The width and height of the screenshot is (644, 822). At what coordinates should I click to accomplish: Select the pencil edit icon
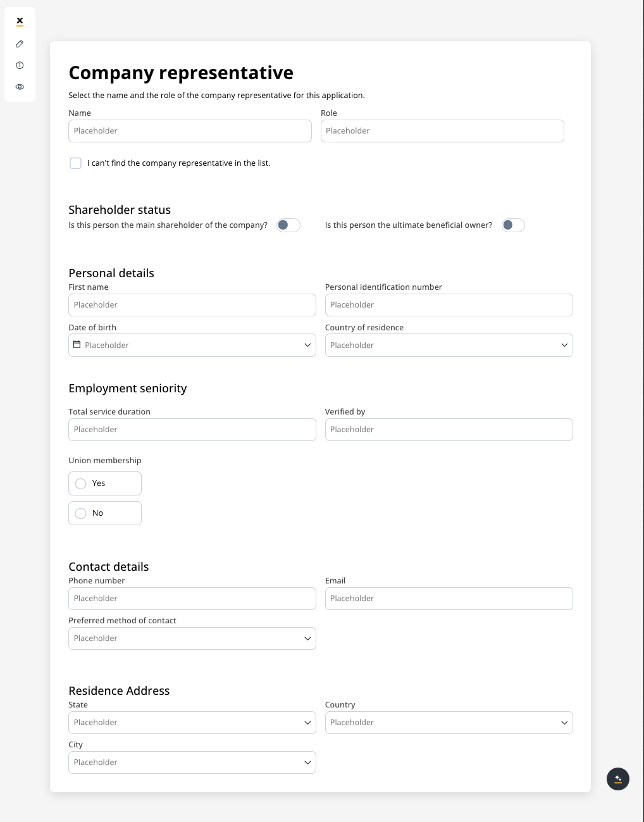(x=20, y=44)
